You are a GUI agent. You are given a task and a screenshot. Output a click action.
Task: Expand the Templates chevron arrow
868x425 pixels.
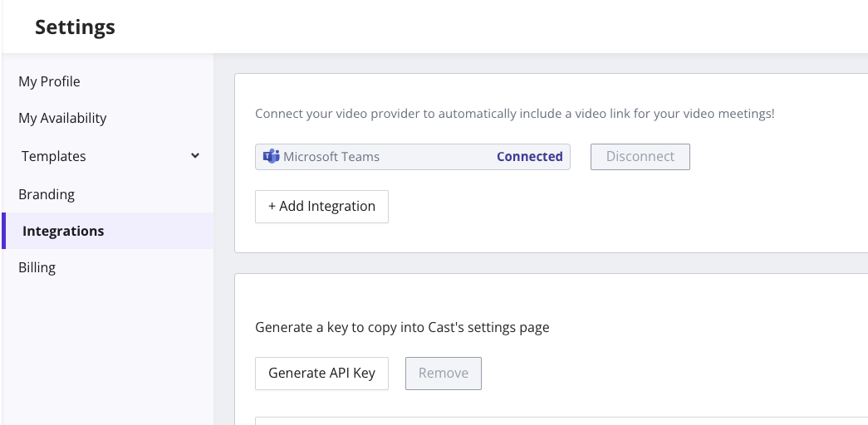point(195,155)
